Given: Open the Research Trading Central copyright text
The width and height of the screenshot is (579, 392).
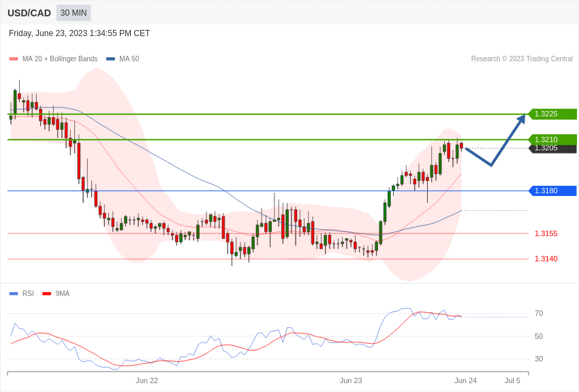Looking at the screenshot, I should 522,59.
